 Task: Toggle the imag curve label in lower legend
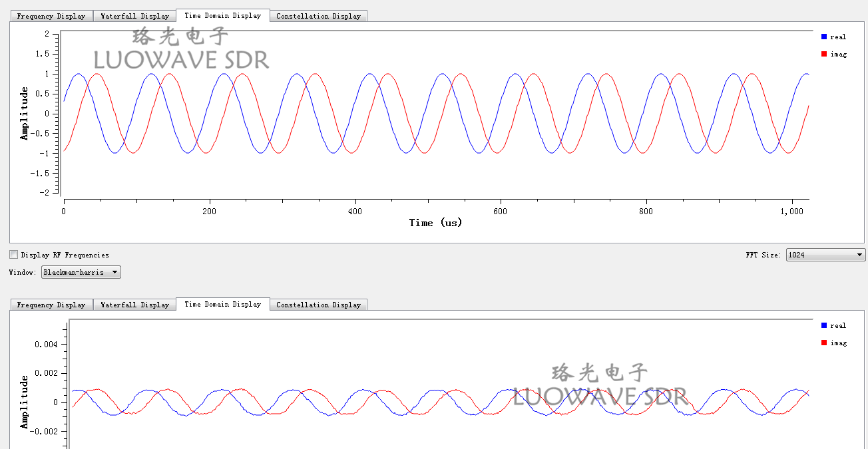pyautogui.click(x=838, y=343)
